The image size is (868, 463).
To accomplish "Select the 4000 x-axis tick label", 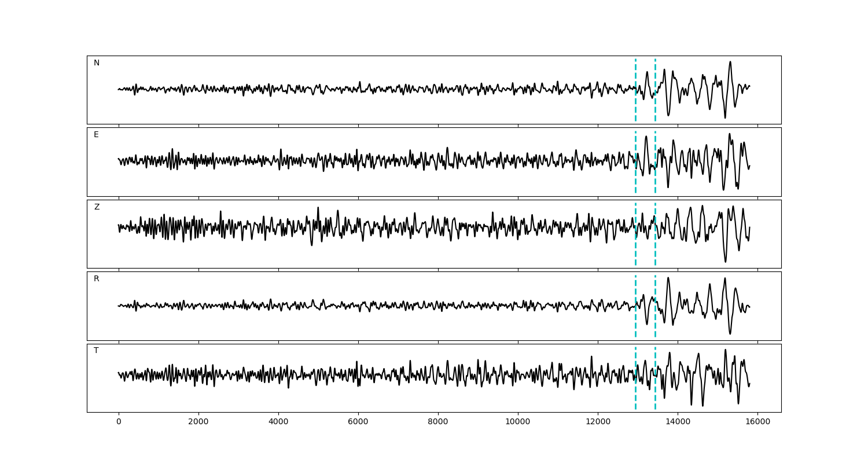I will [278, 422].
